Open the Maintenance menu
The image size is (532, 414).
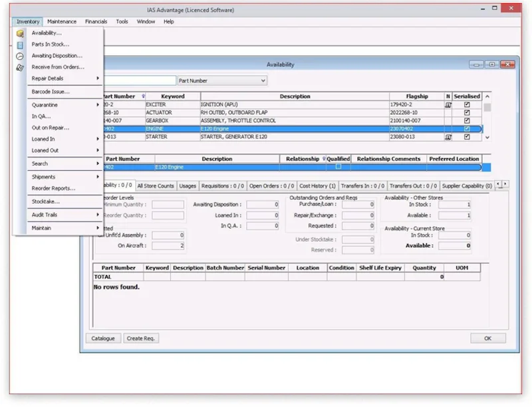62,21
